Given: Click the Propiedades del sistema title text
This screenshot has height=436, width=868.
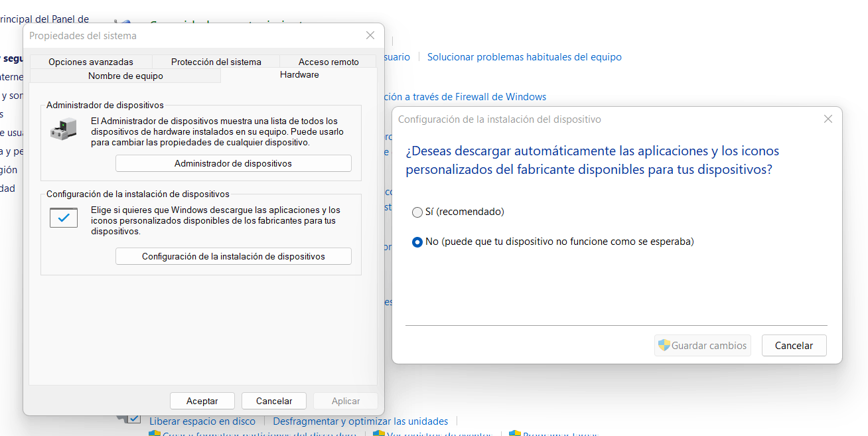Looking at the screenshot, I should (83, 36).
